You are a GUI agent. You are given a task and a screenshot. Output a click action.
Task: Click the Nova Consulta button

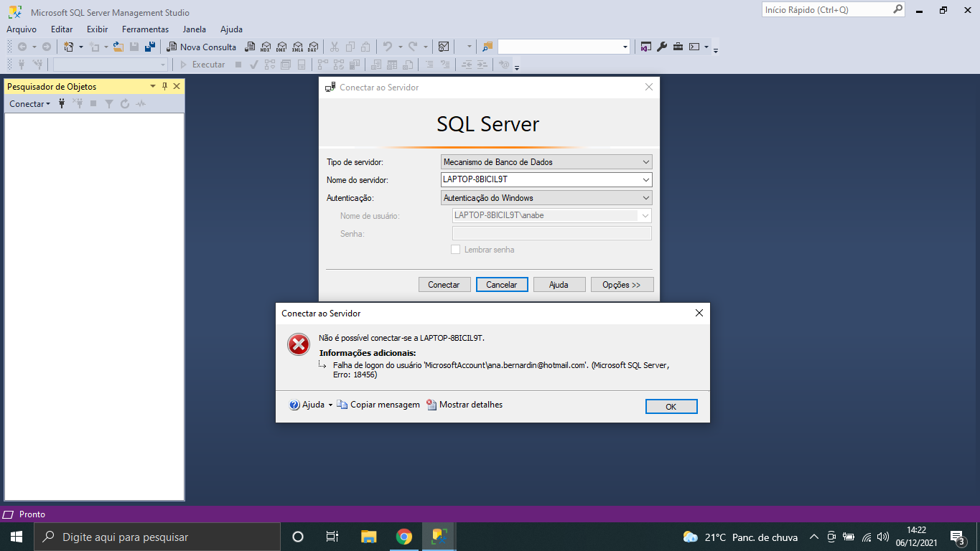coord(202,47)
